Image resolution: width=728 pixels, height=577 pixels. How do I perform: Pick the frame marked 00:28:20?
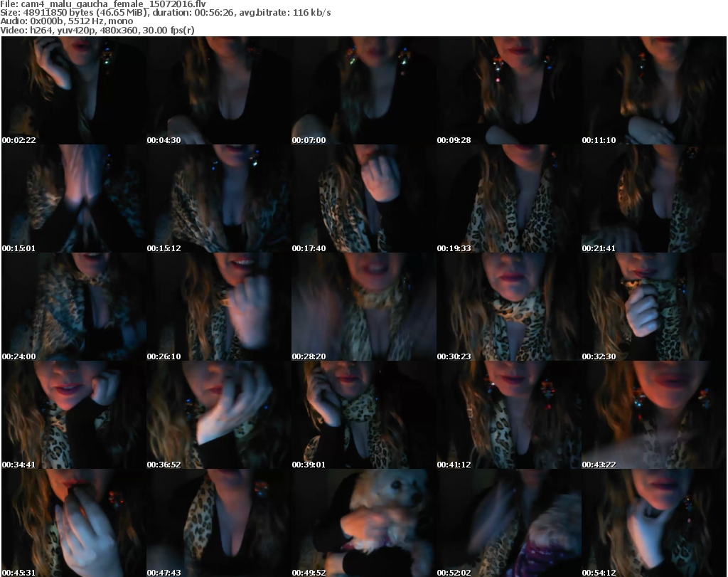coord(364,307)
